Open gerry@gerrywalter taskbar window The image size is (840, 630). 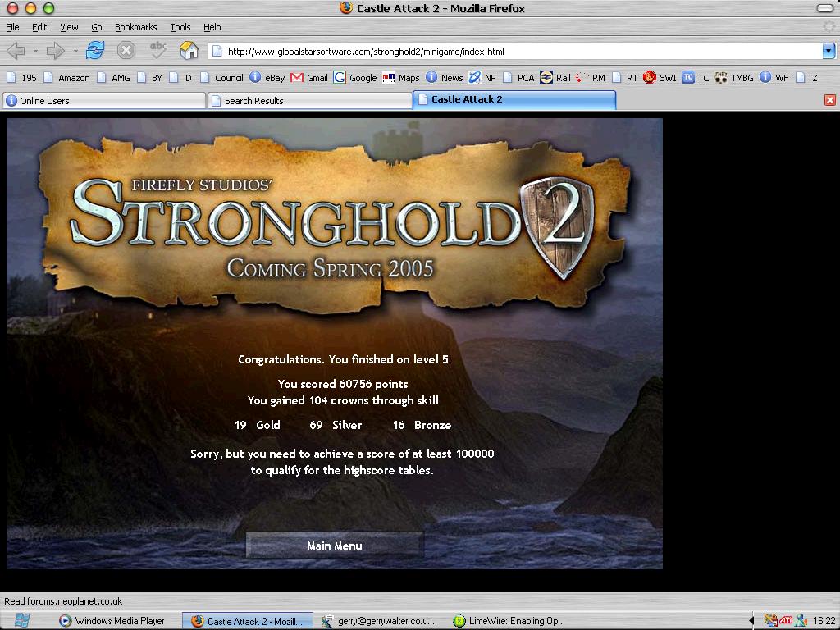378,621
